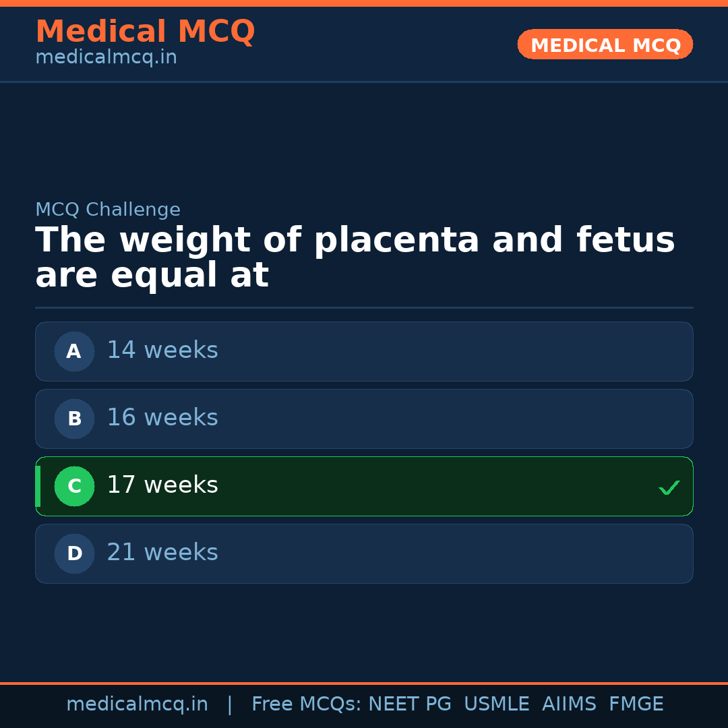The width and height of the screenshot is (728, 728).
Task: Click the "MCQ Challenge" label
Action: [108, 210]
